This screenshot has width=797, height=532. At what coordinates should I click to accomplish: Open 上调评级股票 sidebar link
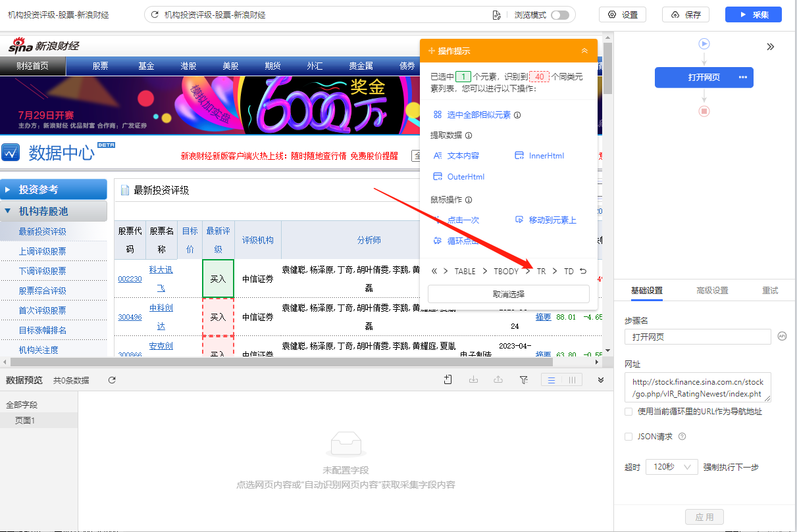[x=42, y=251]
